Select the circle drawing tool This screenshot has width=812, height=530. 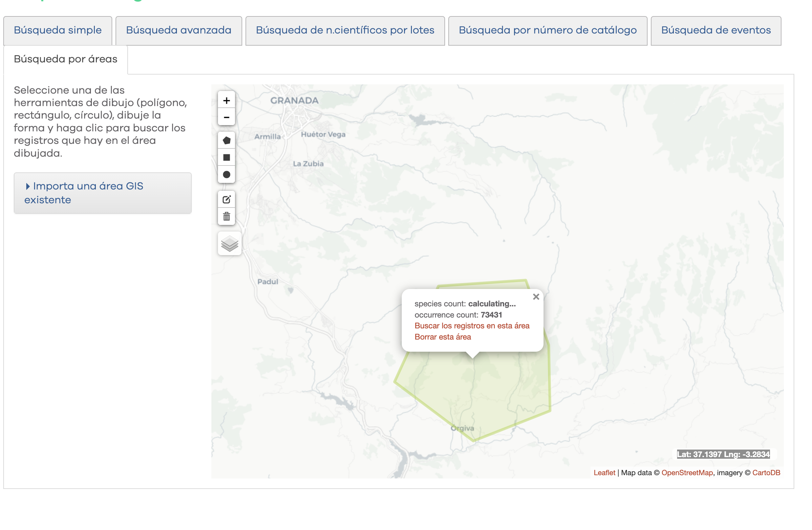pos(226,174)
